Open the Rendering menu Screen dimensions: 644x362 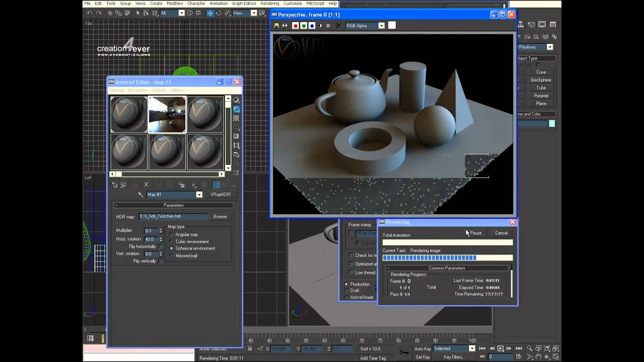coord(270,4)
